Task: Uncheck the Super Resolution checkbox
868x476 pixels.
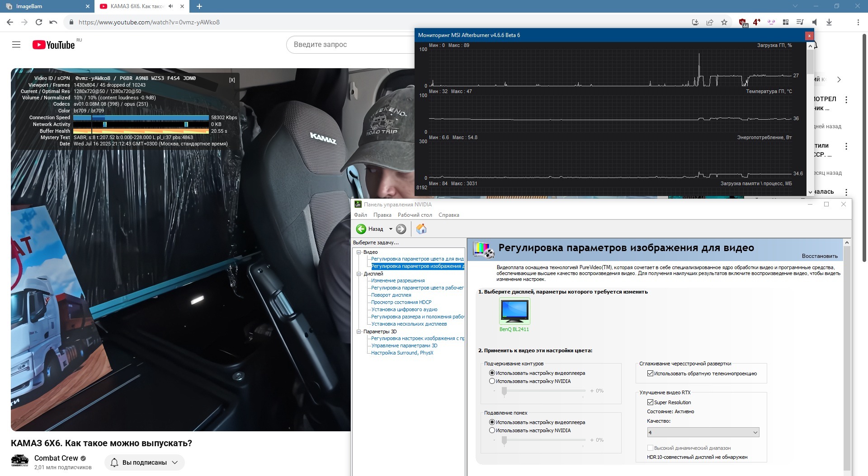Action: [650, 402]
